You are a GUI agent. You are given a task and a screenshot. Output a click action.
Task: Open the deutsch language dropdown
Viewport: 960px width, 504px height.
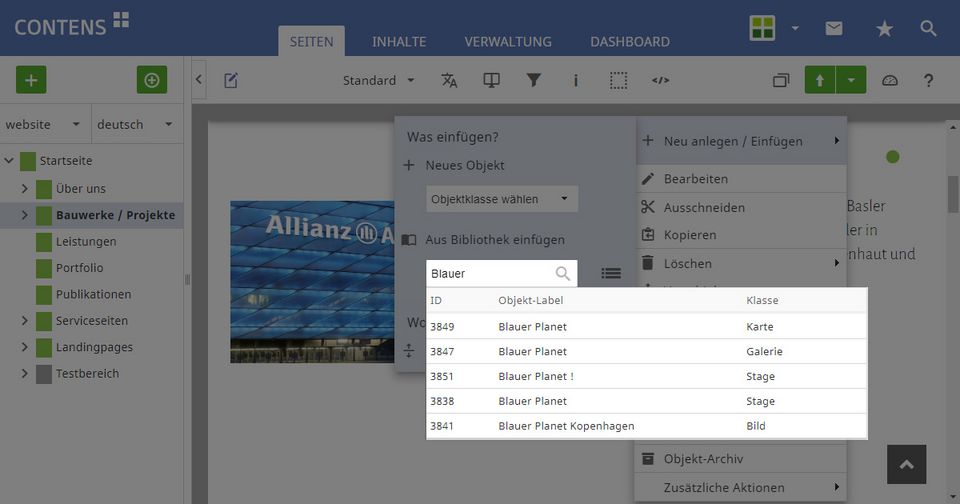pos(137,125)
